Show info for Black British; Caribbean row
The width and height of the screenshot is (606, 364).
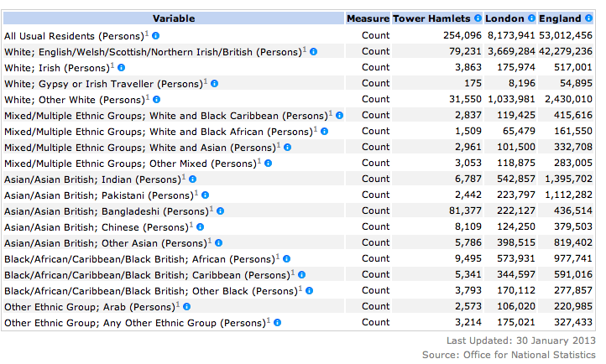(x=301, y=274)
